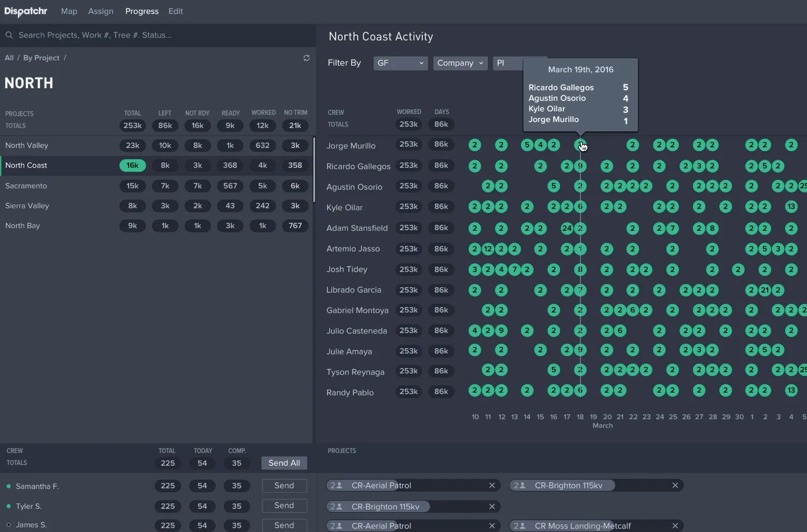Click the Randy Pablo crew name
The height and width of the screenshot is (532, 807).
tap(350, 392)
